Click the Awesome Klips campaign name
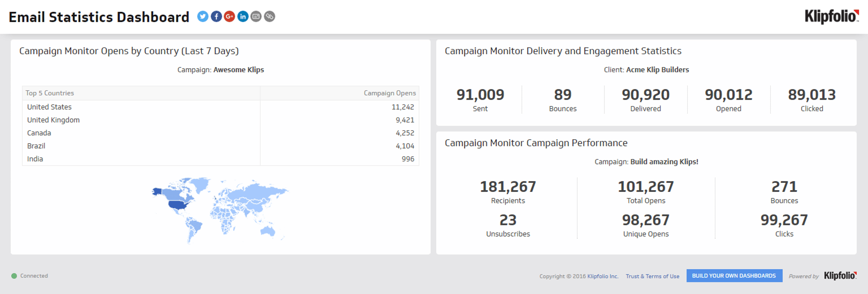This screenshot has width=868, height=294. [239, 70]
